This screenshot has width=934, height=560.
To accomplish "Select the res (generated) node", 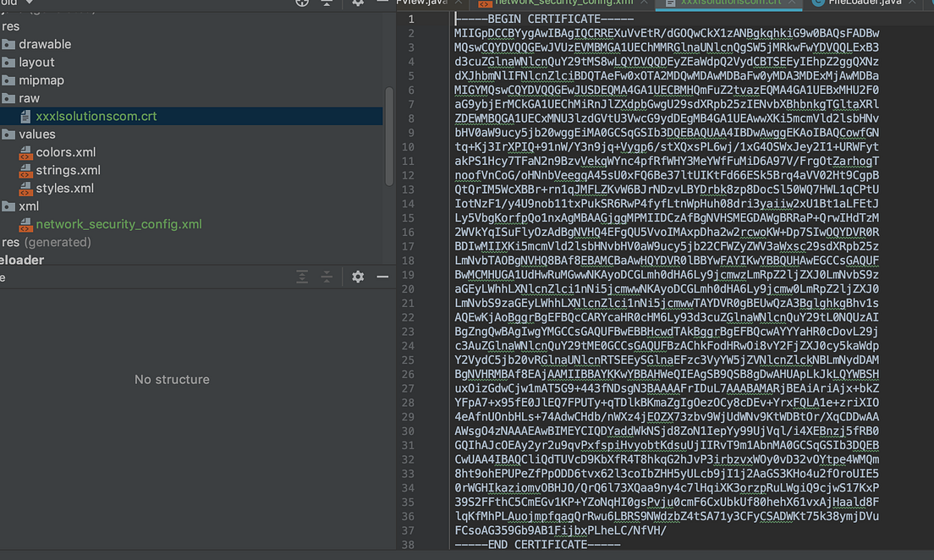I will [x=47, y=242].
